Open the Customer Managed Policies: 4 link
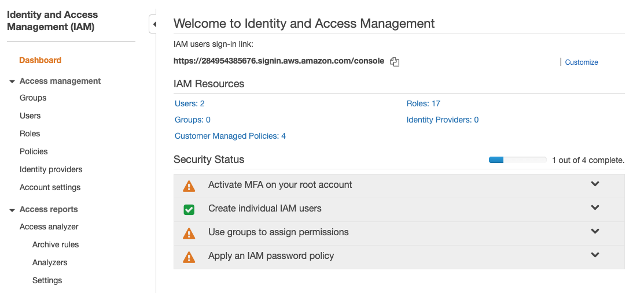644x293 pixels. pyautogui.click(x=230, y=136)
